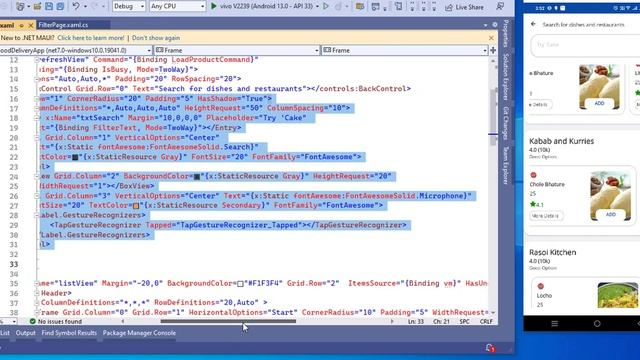
Task: Click 'Ln: 33' in the status bar
Action: point(416,322)
